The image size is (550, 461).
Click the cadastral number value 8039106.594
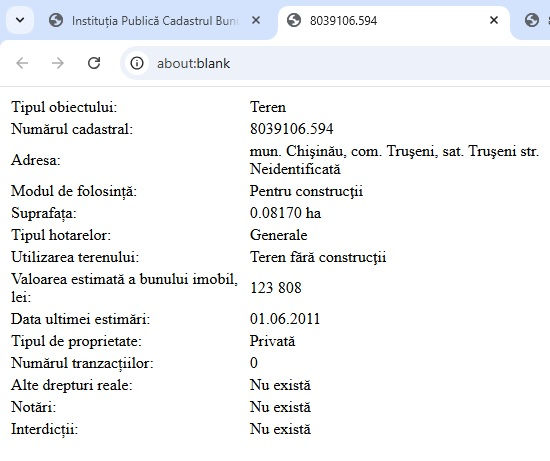291,129
